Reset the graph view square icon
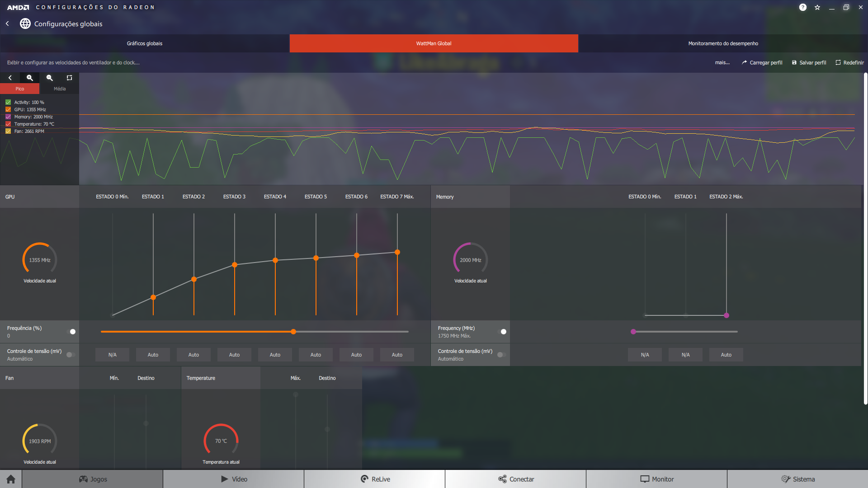This screenshot has height=488, width=868. [69, 78]
